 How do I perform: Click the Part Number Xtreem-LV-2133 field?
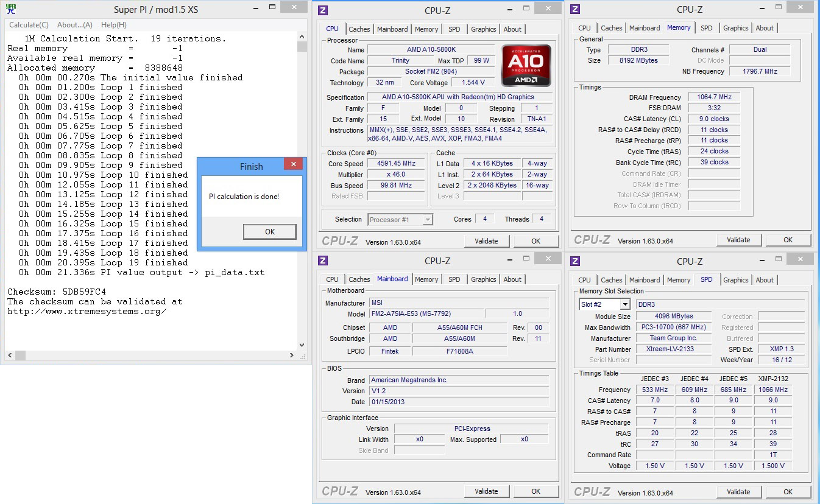[673, 349]
